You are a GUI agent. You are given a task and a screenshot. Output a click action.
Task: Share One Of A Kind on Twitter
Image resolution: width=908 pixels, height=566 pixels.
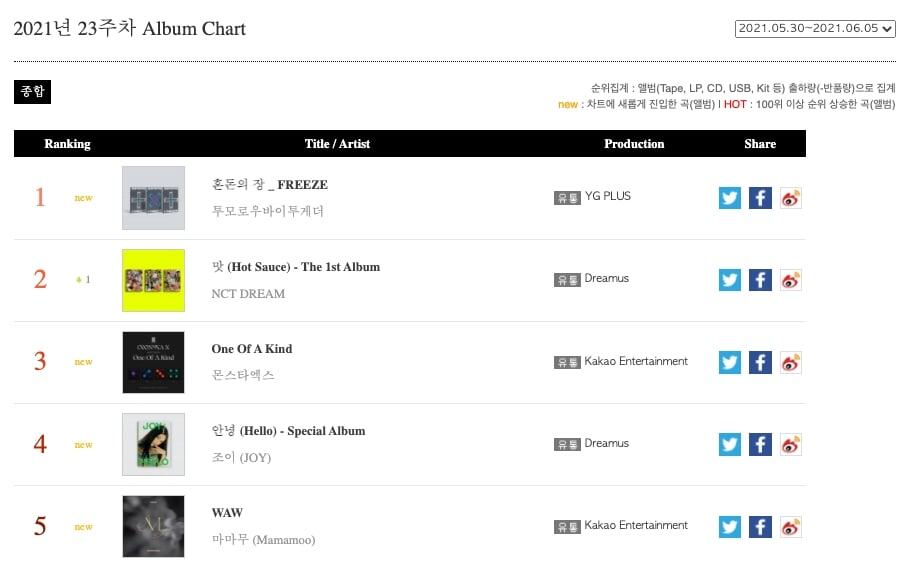730,362
